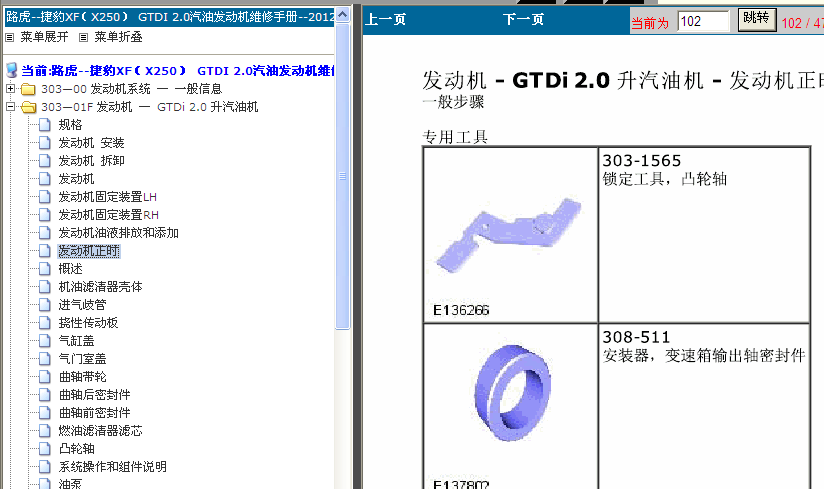Collapse all menus via 菜单折叠
The width and height of the screenshot is (824, 489).
pyautogui.click(x=118, y=37)
